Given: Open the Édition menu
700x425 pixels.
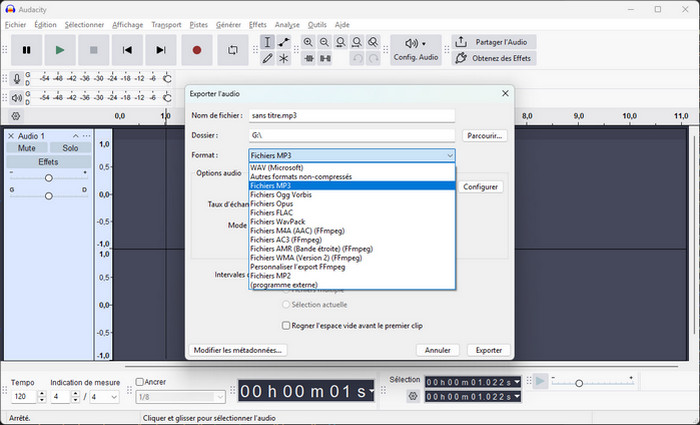Looking at the screenshot, I should click(45, 25).
